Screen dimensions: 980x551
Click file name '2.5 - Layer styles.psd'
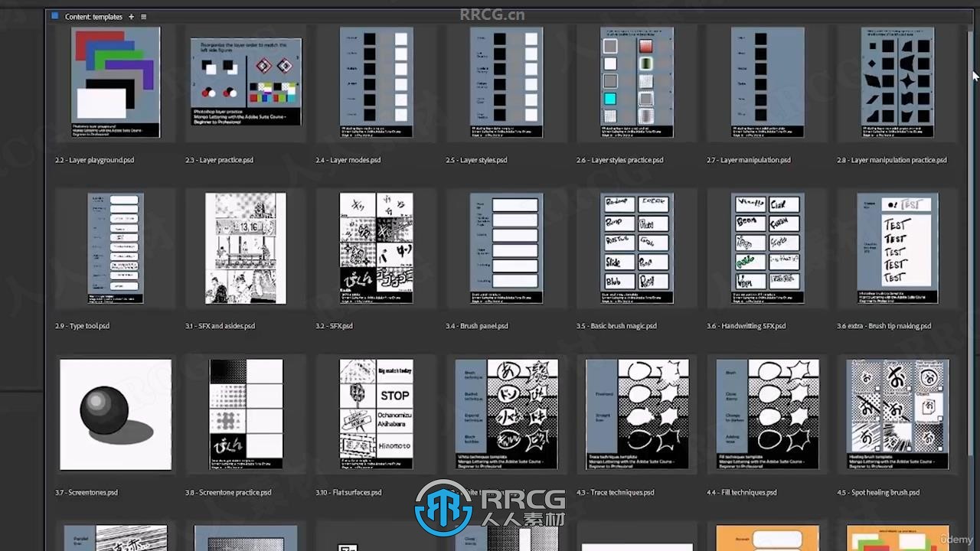(476, 160)
